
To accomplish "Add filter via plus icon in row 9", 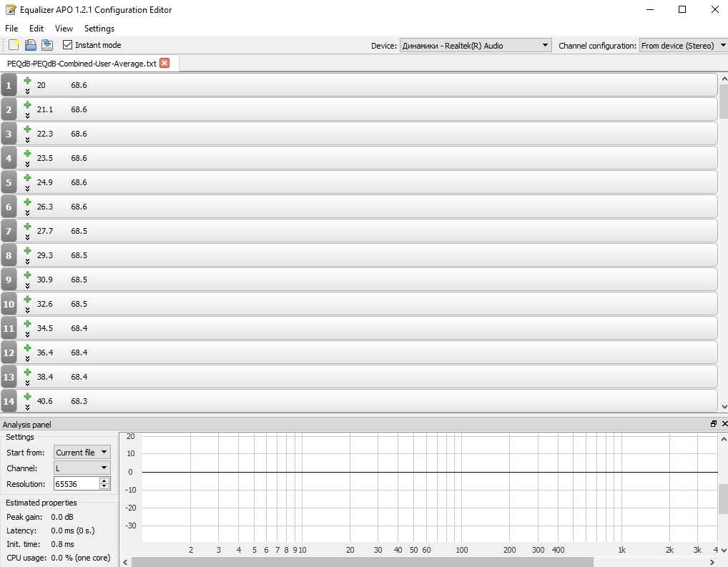I will click(x=27, y=275).
